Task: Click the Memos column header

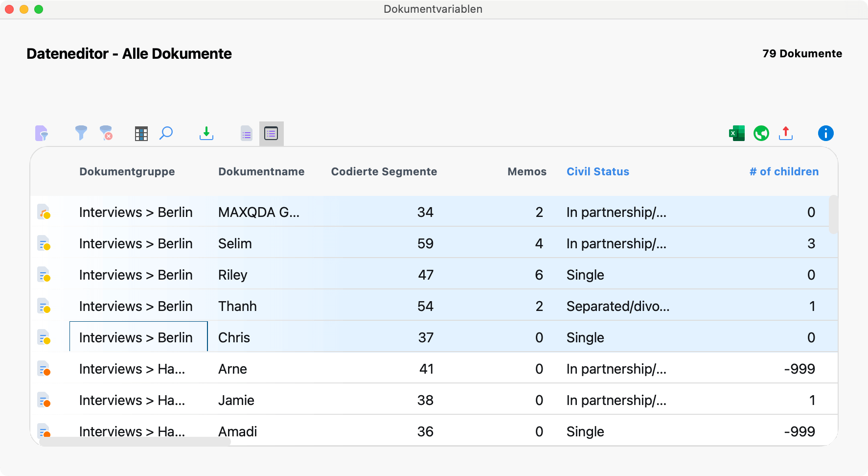Action: coord(526,172)
